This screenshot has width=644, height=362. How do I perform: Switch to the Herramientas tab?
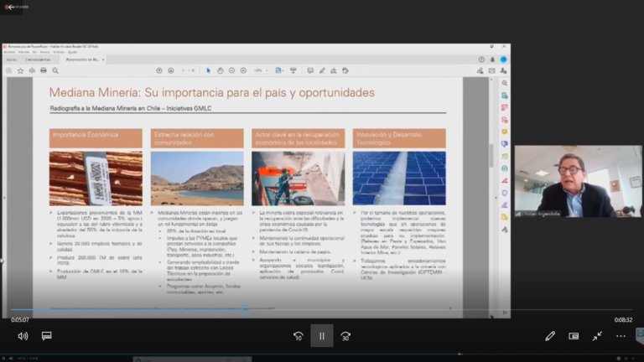37,59
